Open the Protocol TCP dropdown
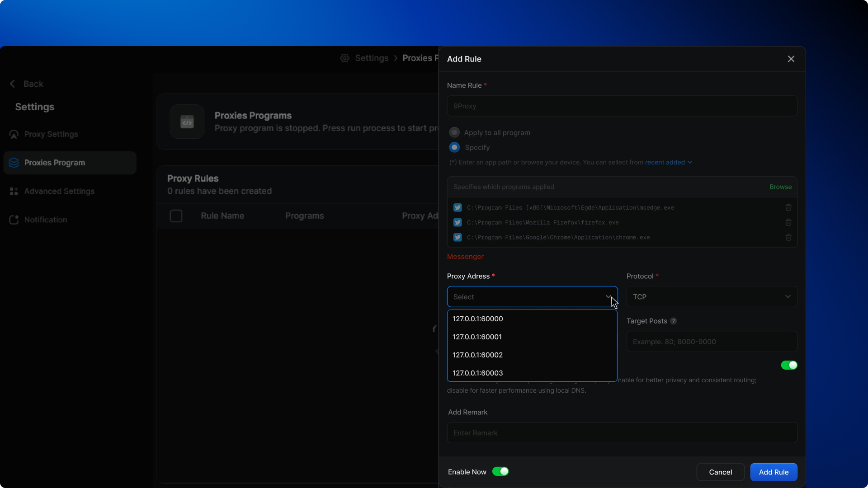The image size is (868, 488). click(x=711, y=297)
